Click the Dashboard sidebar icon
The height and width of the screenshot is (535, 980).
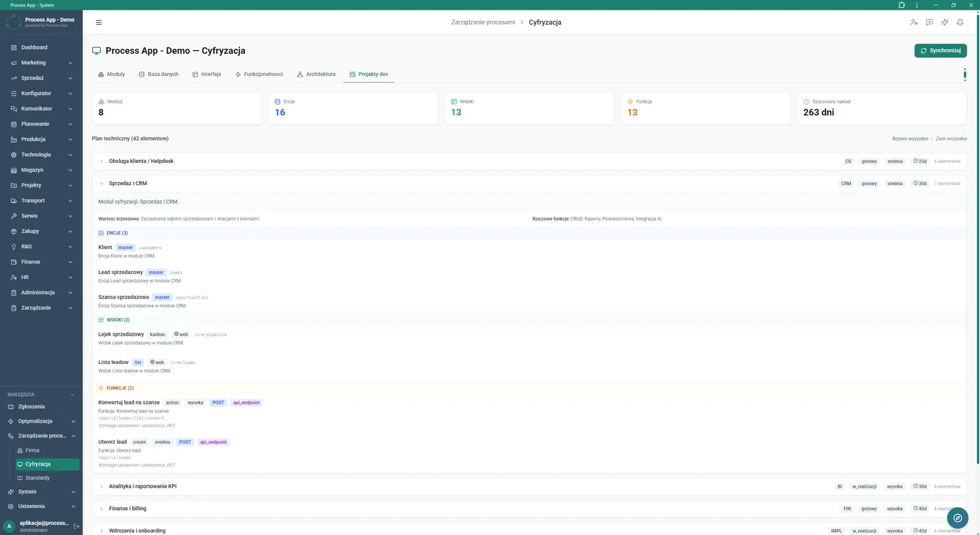(13, 47)
